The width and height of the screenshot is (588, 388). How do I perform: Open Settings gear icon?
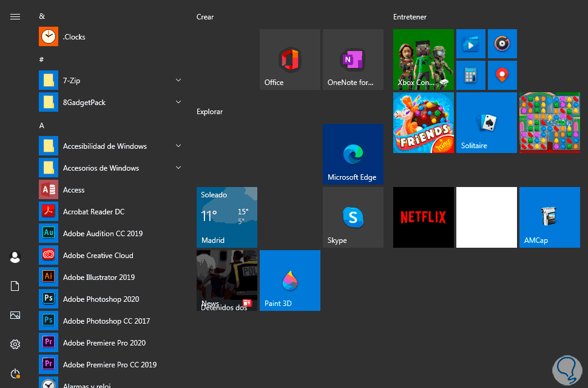(15, 344)
